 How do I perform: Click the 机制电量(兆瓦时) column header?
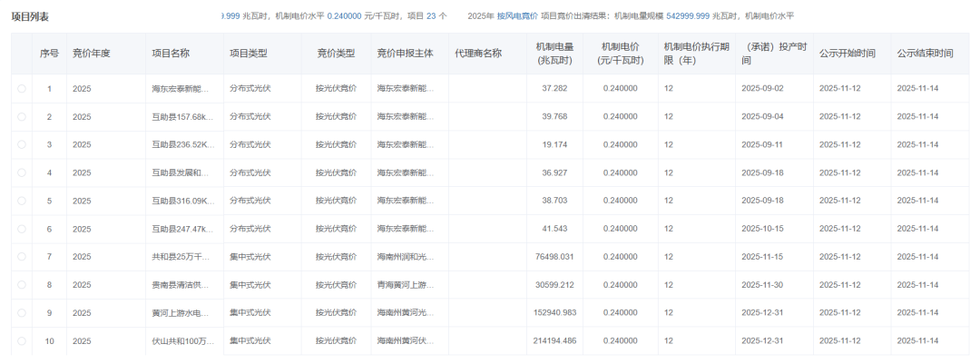coord(554,54)
